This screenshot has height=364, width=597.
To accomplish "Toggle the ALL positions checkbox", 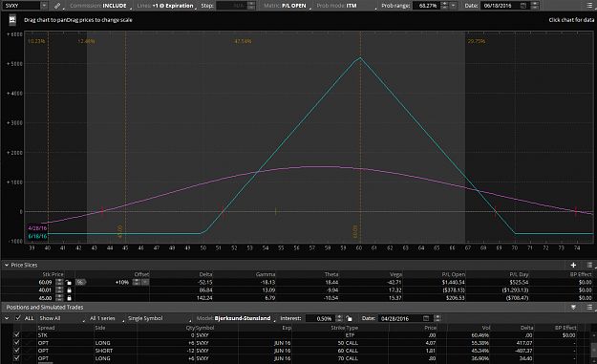I will 18,318.
